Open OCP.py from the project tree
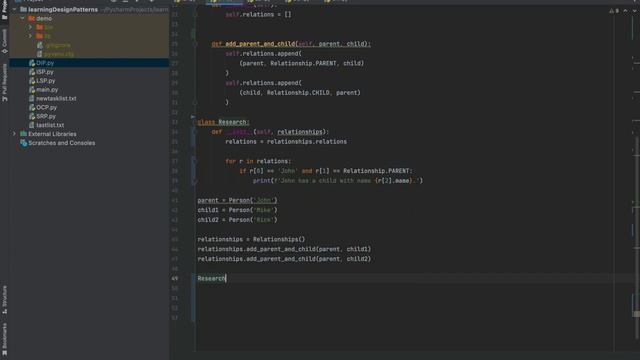This screenshot has height=360, width=640. click(x=47, y=107)
